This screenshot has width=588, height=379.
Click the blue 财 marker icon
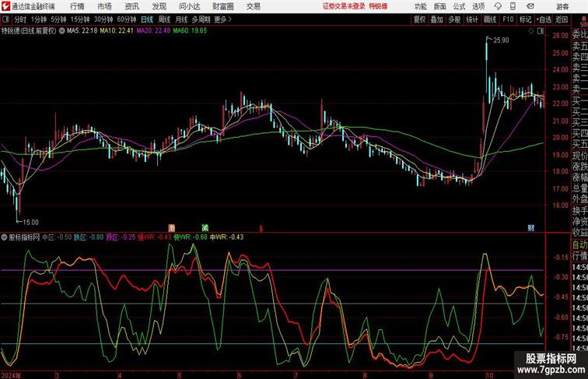(x=531, y=228)
